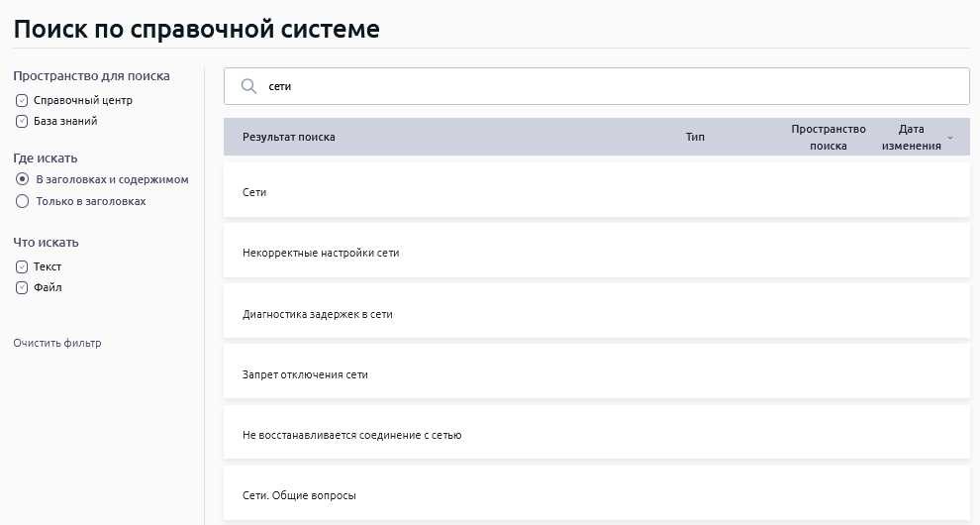The image size is (980, 525).
Task: Open Диагностика задержек в сети result
Action: pos(318,314)
